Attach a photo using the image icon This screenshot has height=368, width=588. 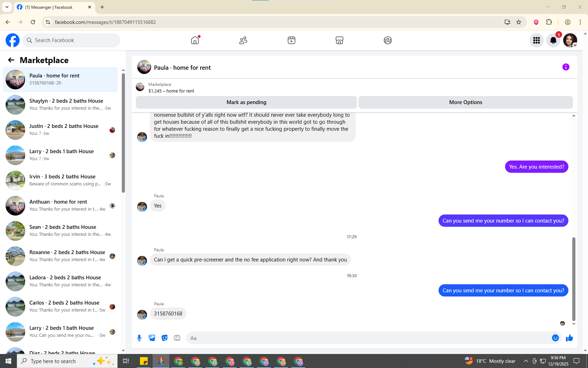click(x=152, y=338)
